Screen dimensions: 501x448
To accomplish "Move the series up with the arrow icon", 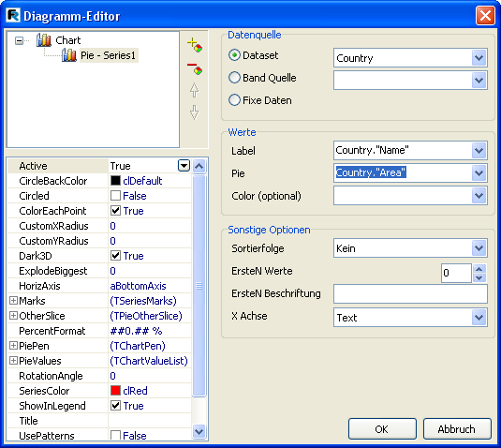I will 194,90.
